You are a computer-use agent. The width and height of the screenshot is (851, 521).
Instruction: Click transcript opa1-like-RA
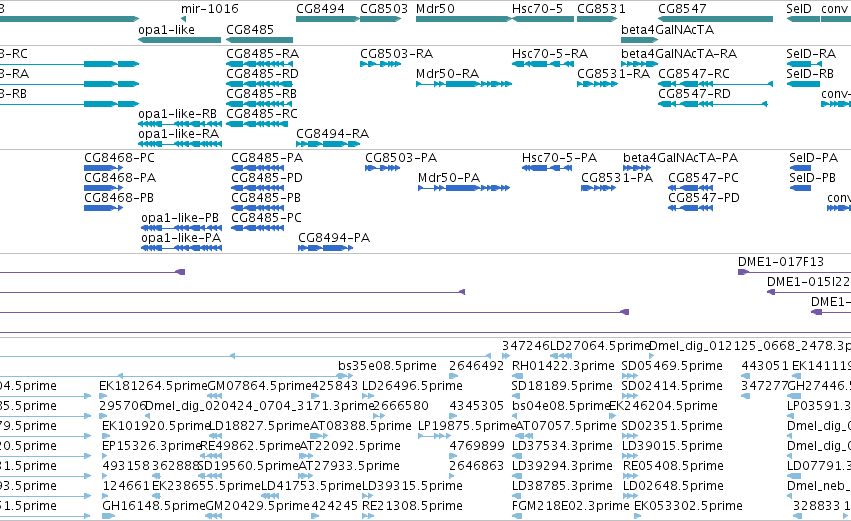click(180, 144)
